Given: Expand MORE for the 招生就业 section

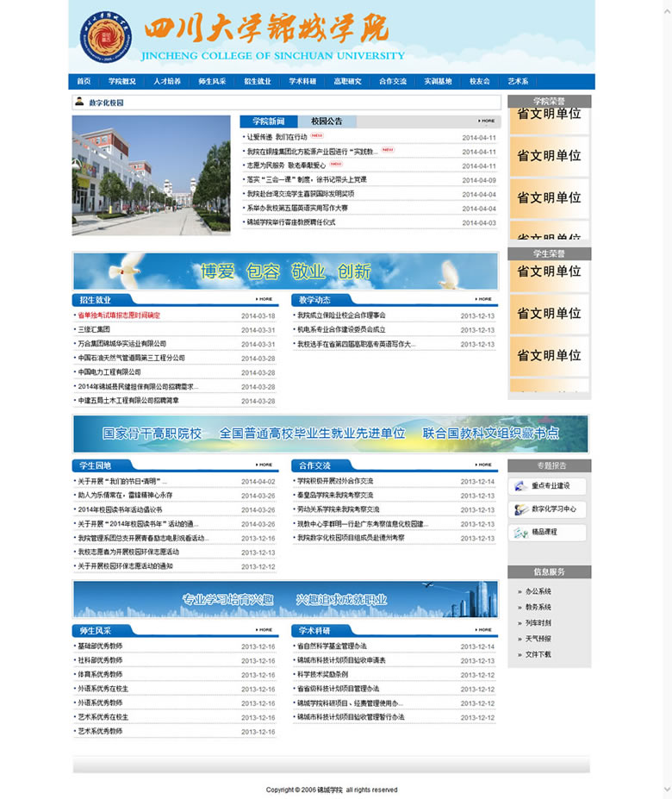Looking at the screenshot, I should (264, 300).
